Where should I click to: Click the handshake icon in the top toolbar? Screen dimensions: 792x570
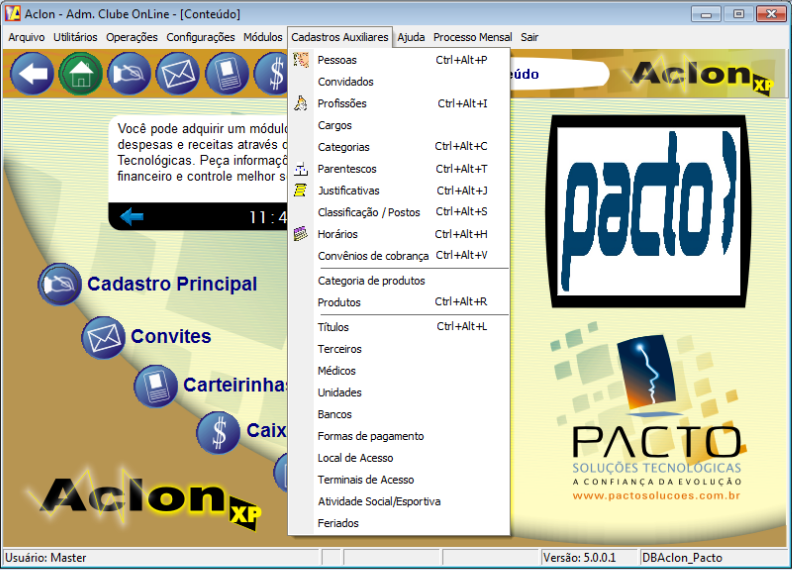click(x=130, y=74)
